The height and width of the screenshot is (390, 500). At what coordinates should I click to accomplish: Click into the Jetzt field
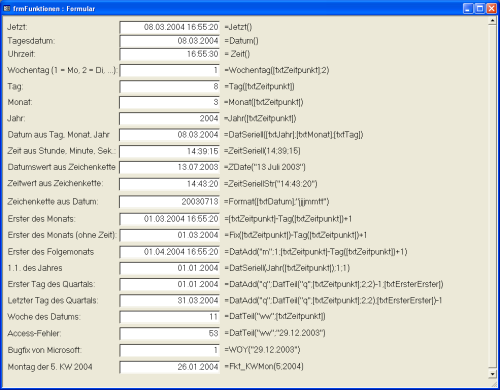tap(169, 27)
